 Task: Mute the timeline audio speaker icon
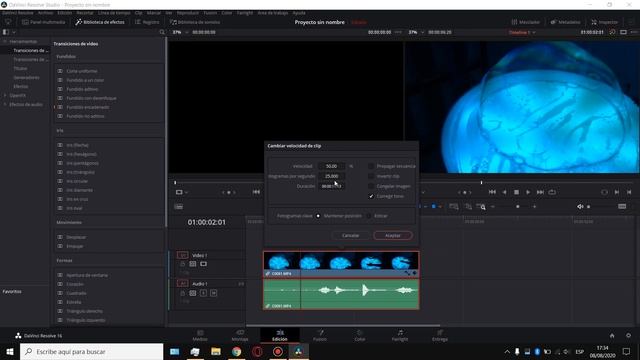pos(580,207)
